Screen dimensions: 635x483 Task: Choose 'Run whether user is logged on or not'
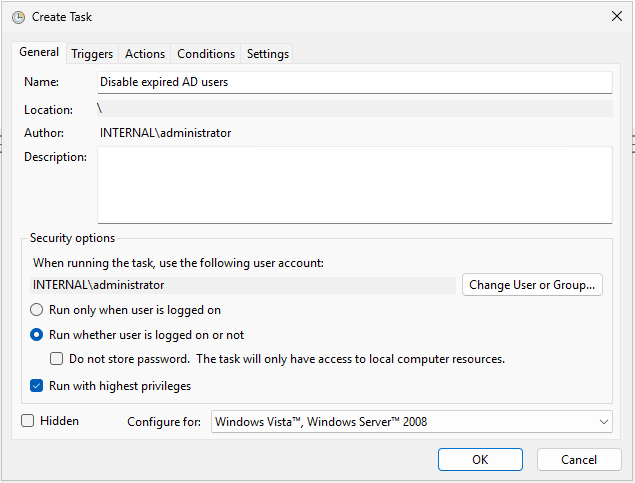click(x=37, y=335)
